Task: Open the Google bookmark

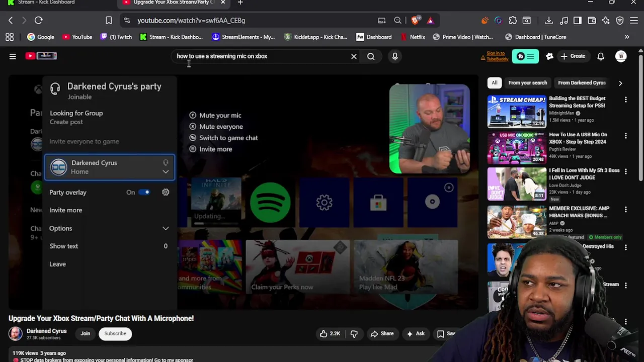Action: pos(41,37)
